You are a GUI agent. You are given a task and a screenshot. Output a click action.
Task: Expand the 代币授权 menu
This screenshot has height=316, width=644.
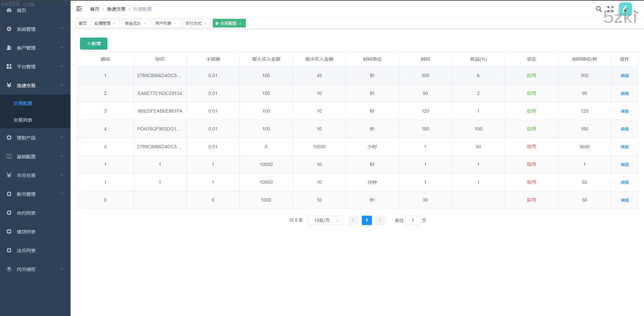[x=35, y=269]
